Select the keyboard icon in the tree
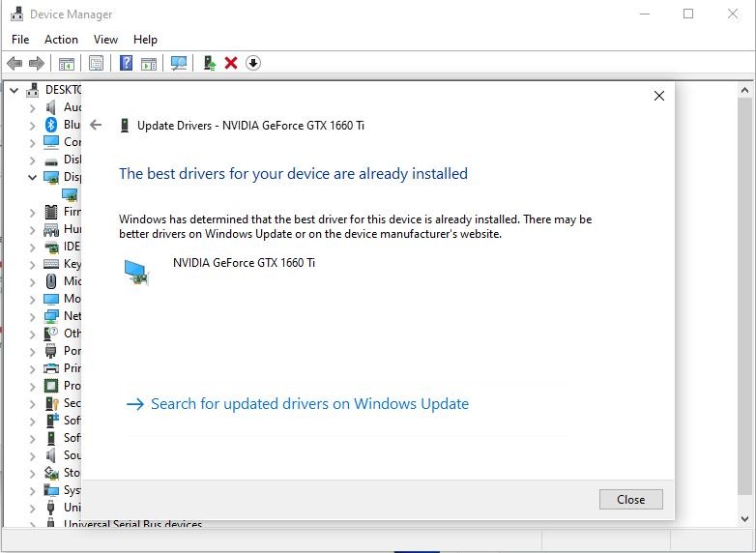This screenshot has width=756, height=553. coord(51,264)
